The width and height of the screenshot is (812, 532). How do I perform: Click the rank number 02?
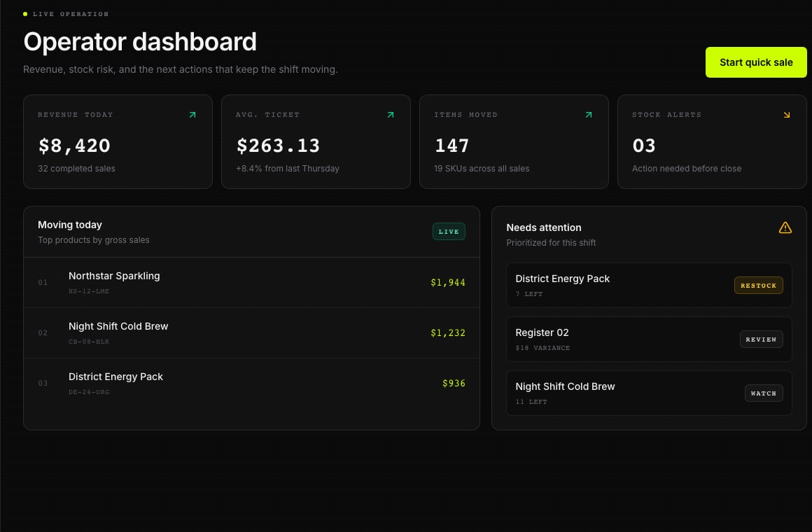pyautogui.click(x=43, y=332)
